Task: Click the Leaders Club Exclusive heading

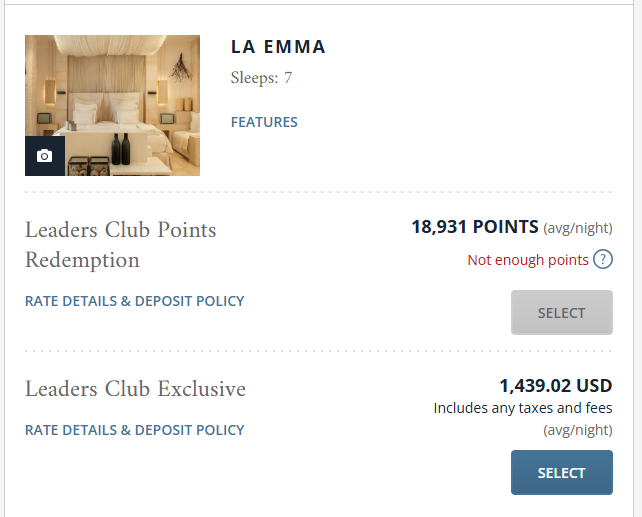Action: click(x=136, y=388)
